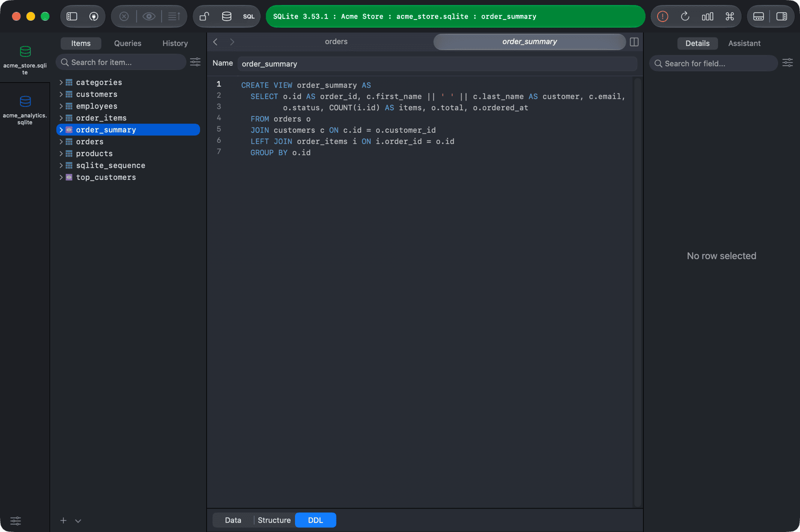Open the bar chart metrics icon
Screen dimensions: 800x532
tap(707, 16)
